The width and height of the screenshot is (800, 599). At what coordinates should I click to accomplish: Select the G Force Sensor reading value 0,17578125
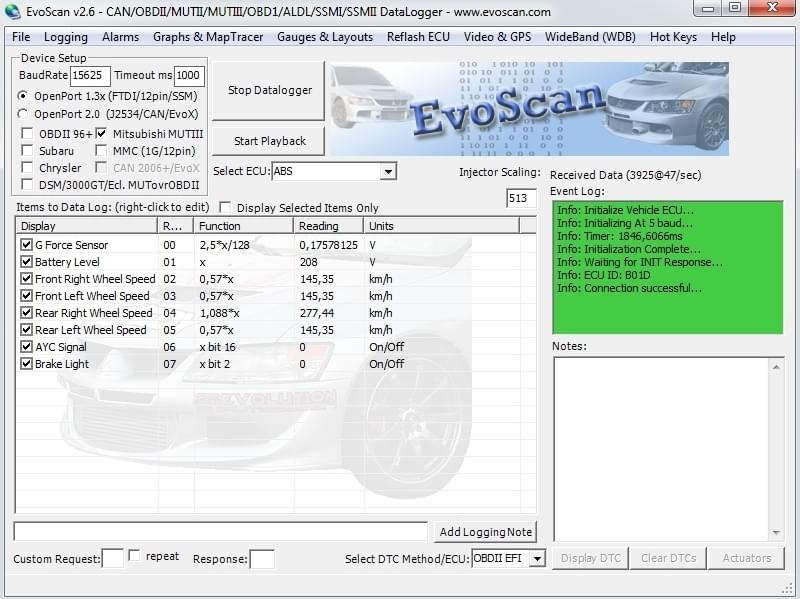pos(329,245)
